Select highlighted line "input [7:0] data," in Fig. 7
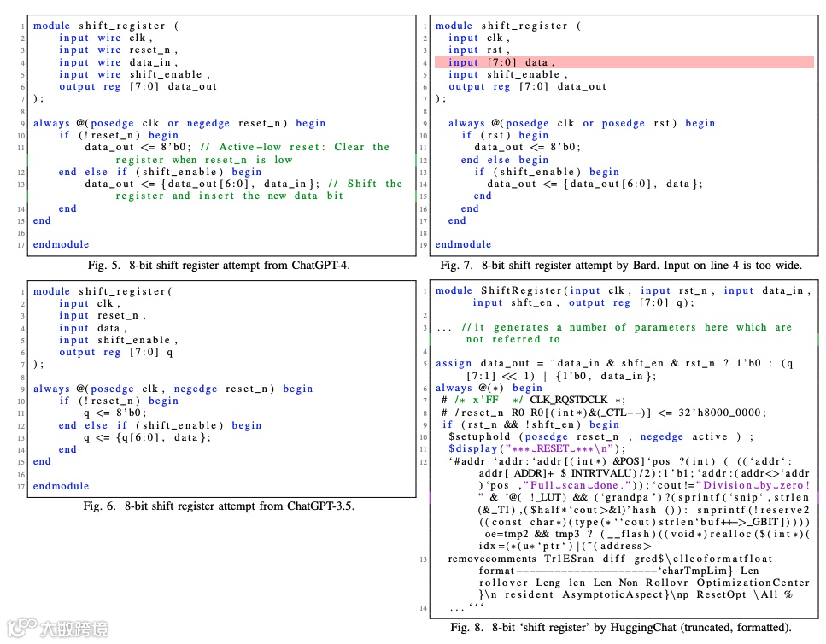 [624, 62]
